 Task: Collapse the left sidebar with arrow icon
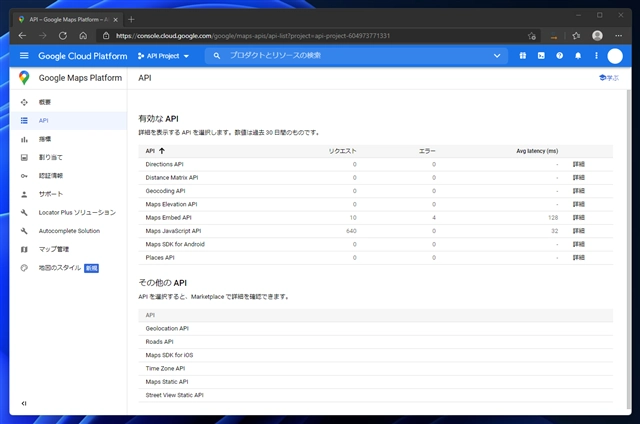[24, 403]
